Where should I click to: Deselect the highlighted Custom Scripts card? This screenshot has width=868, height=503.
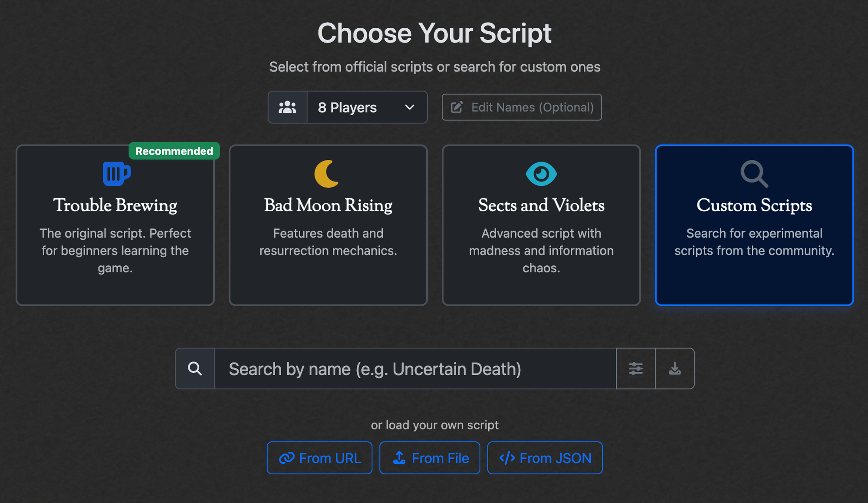[754, 225]
